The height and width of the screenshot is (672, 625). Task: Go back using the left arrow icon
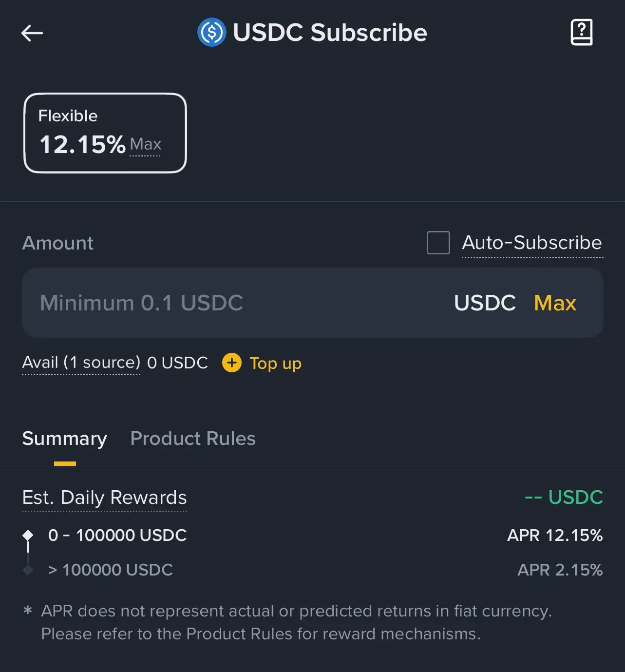(x=32, y=33)
